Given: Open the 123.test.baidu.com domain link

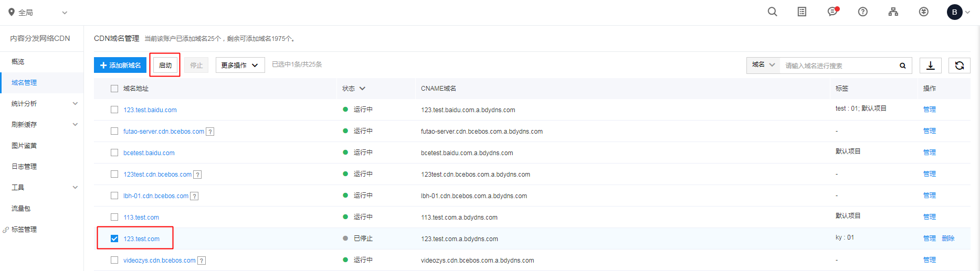Looking at the screenshot, I should point(150,110).
